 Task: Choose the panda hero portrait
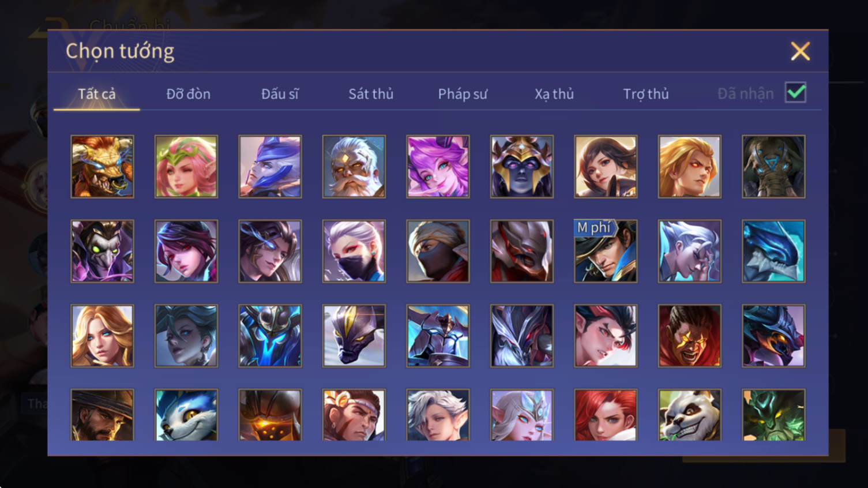pos(689,415)
